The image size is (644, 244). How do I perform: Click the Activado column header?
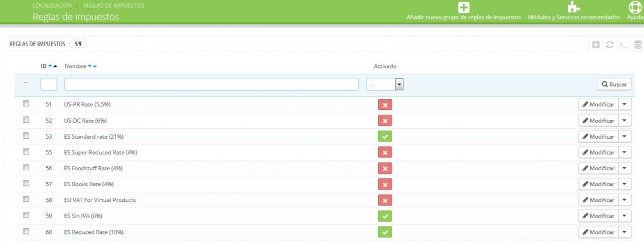pos(385,66)
